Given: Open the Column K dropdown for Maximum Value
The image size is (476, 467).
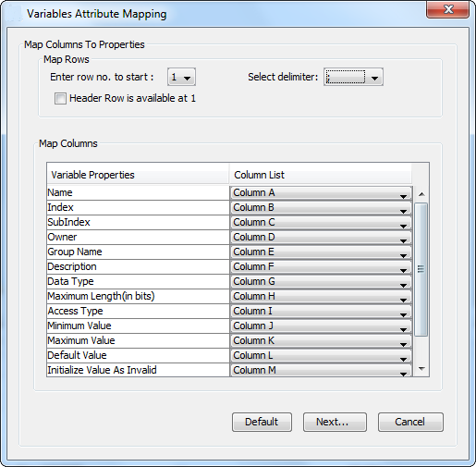Looking at the screenshot, I should (321, 341).
